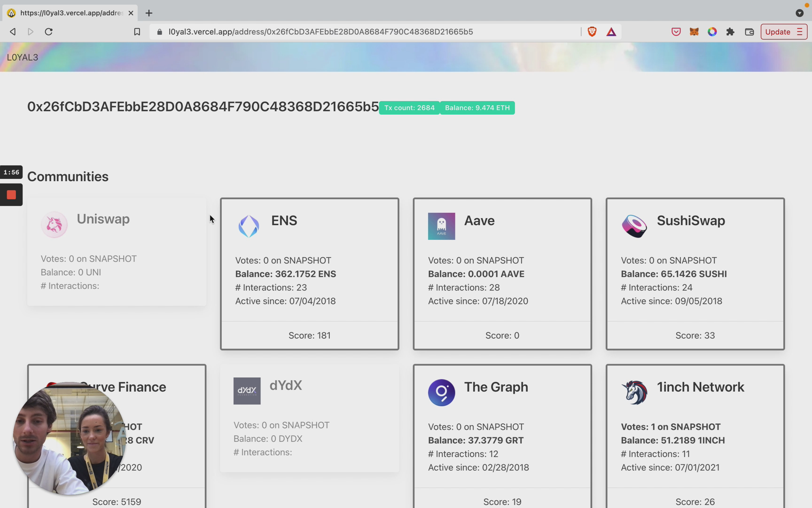Viewport: 812px width, 508px height.
Task: Click the Communities section heading
Action: coord(68,177)
